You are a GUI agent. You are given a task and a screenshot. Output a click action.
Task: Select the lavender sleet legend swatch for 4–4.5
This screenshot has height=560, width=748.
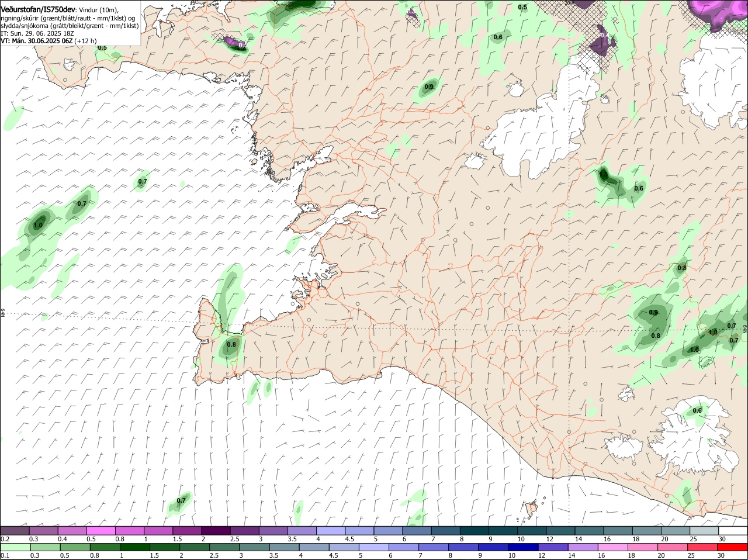click(x=331, y=531)
